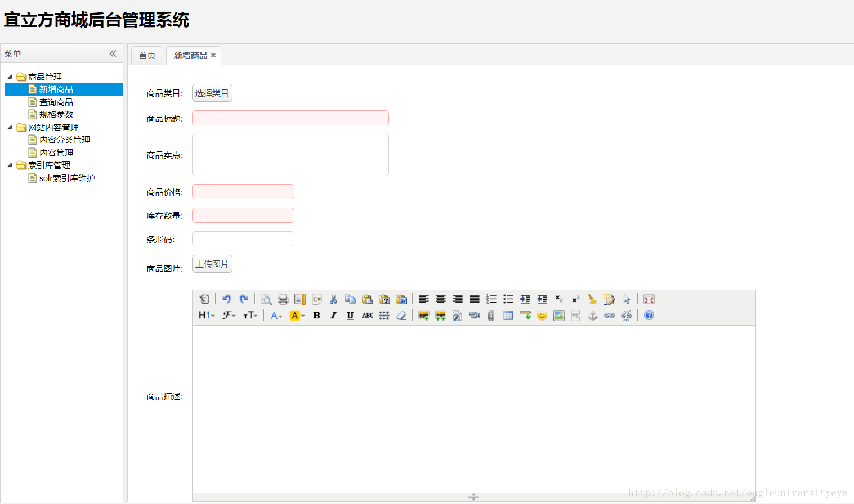Align text left
This screenshot has width=854, height=504.
click(423, 299)
